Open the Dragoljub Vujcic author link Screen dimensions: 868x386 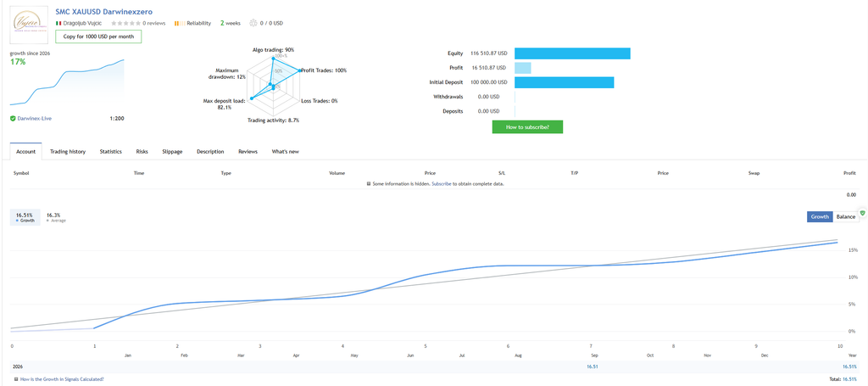pyautogui.click(x=84, y=23)
